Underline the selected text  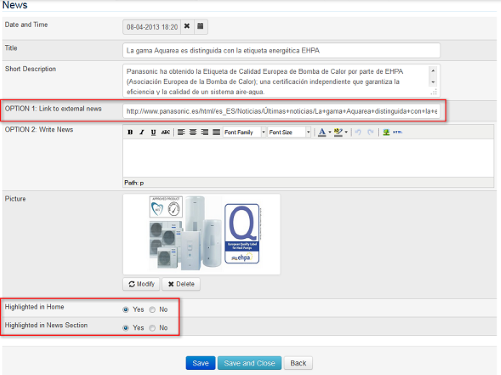click(153, 132)
